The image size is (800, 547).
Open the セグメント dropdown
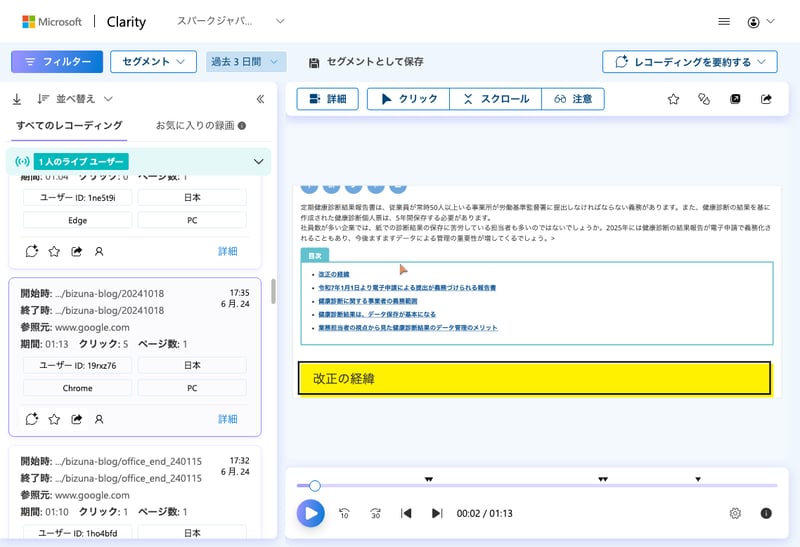click(x=153, y=62)
